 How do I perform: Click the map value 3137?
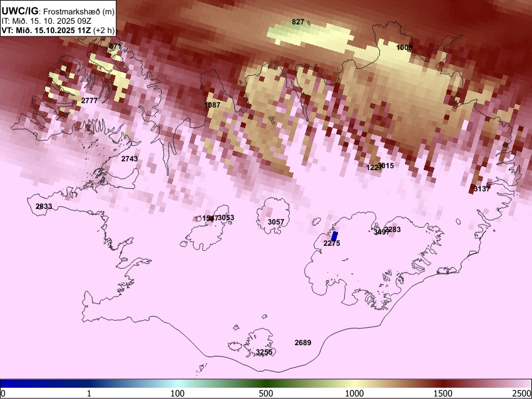pos(482,189)
